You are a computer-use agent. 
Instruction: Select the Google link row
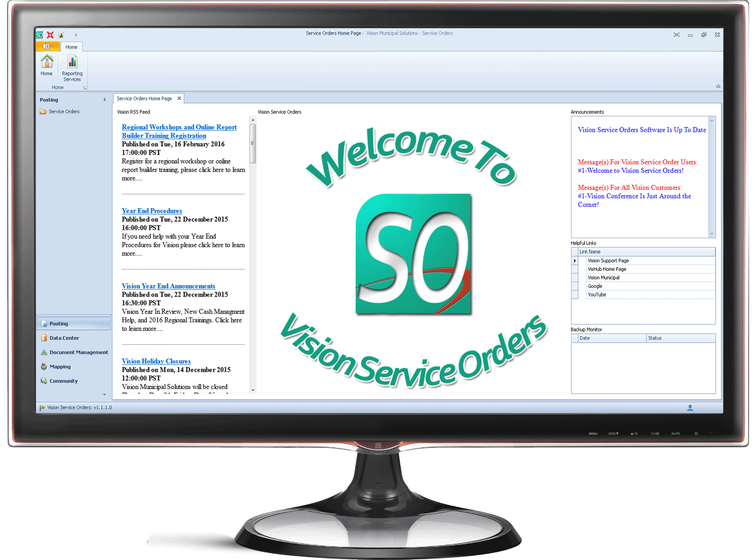click(651, 286)
